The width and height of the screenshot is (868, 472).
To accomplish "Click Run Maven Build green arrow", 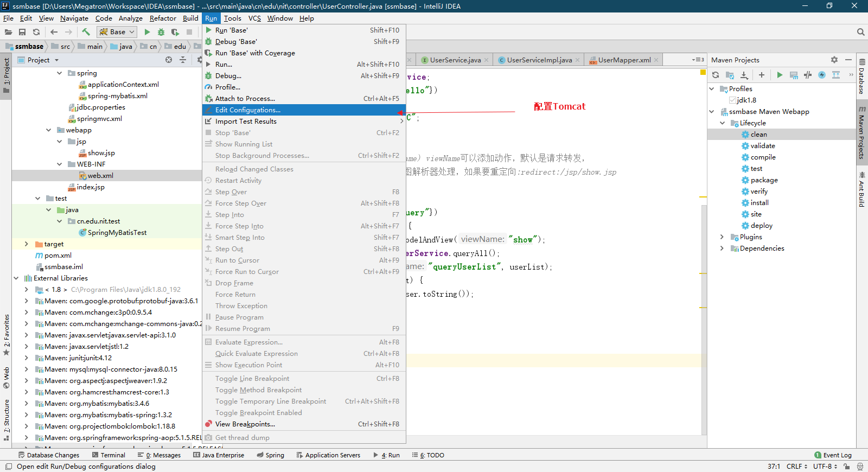I will 780,75.
